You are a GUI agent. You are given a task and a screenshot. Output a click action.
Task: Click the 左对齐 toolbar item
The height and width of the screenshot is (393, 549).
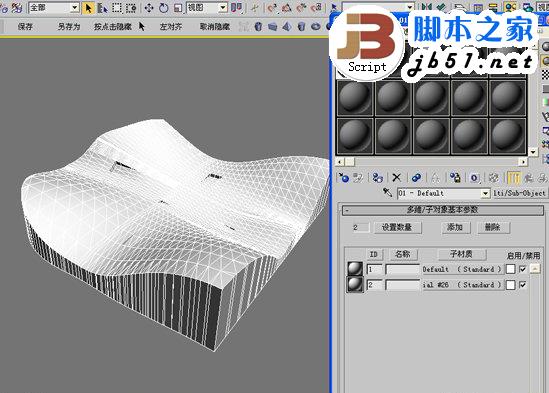click(171, 26)
